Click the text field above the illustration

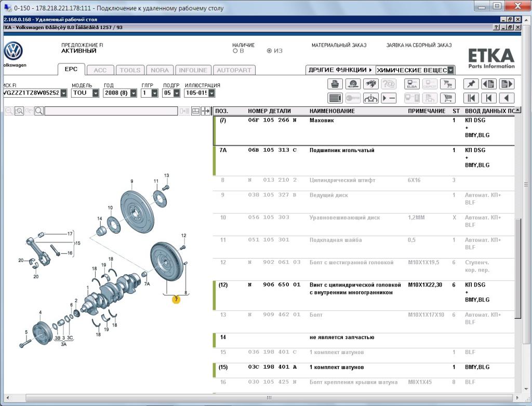111,111
